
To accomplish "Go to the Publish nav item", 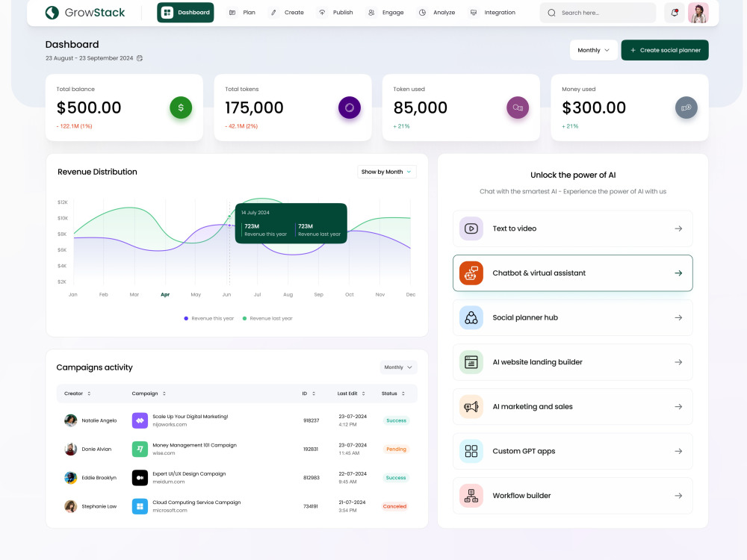I will [x=336, y=13].
